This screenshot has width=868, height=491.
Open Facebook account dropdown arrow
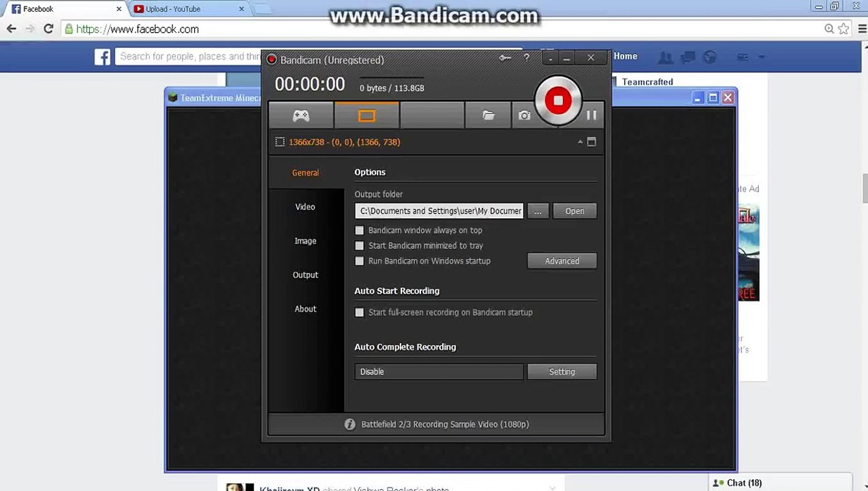click(x=761, y=57)
